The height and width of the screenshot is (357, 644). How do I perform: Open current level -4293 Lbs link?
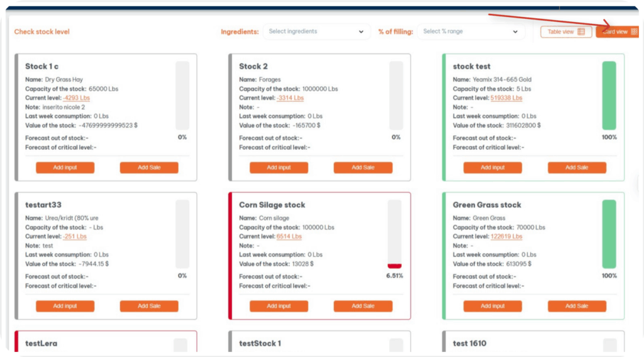[76, 98]
